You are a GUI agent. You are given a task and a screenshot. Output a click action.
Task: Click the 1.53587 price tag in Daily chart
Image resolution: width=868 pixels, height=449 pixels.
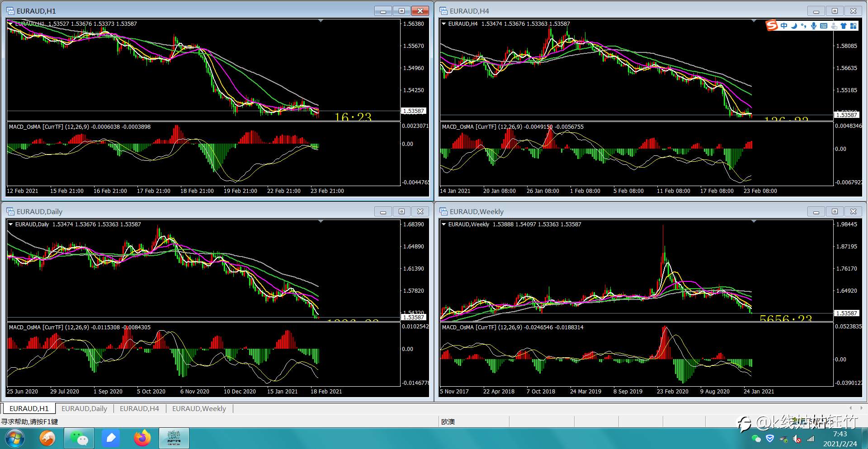tap(414, 317)
